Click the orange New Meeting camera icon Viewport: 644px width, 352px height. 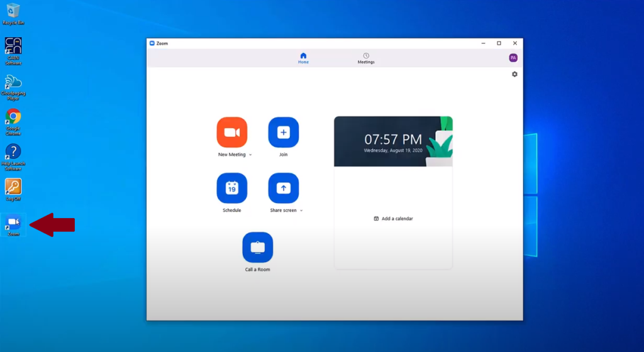pyautogui.click(x=231, y=132)
